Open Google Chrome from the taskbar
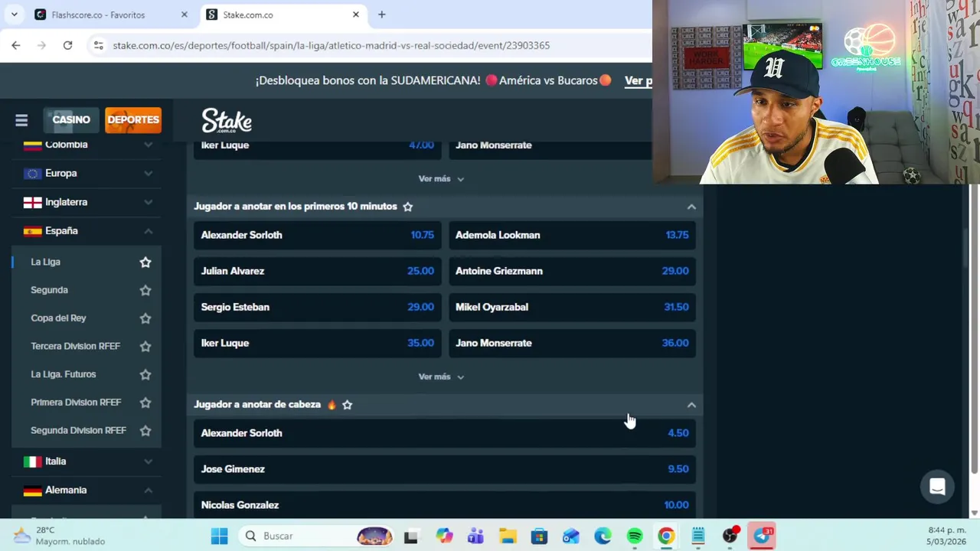Viewport: 980px width, 551px height. (666, 536)
